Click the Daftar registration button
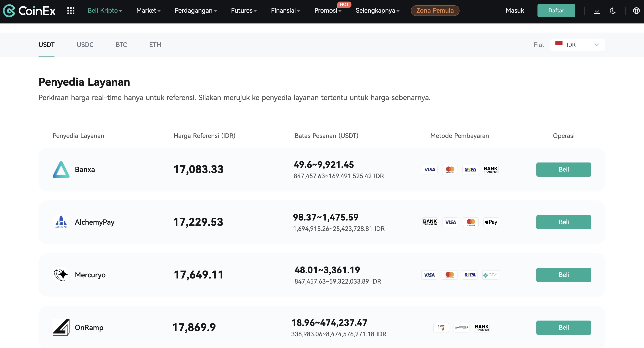This screenshot has height=348, width=644. 556,10
